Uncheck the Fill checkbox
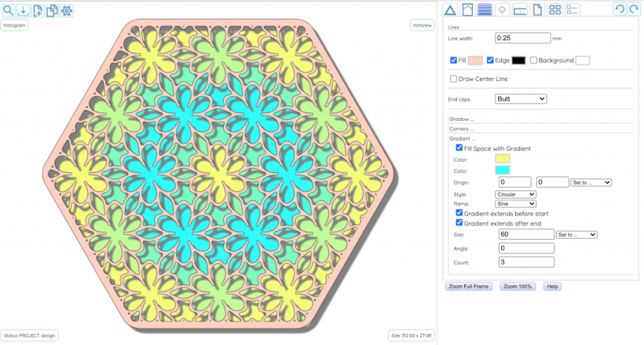The height and width of the screenshot is (345, 644). click(x=453, y=60)
